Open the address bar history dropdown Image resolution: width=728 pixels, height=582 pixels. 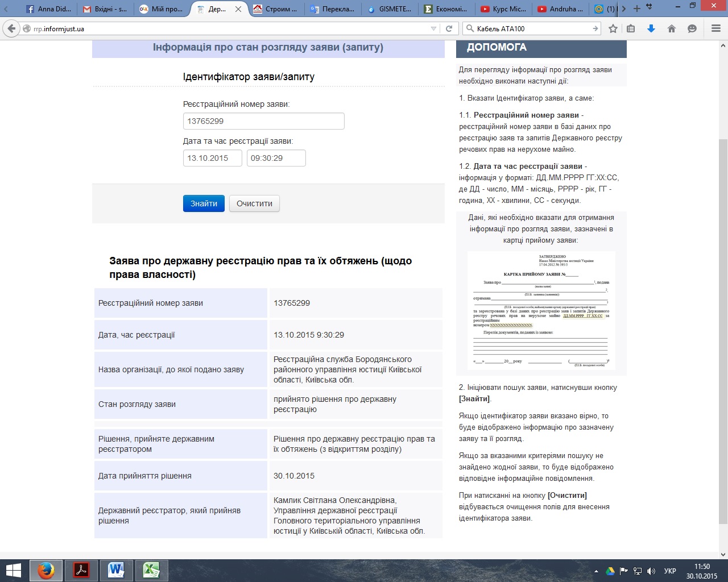pyautogui.click(x=434, y=28)
